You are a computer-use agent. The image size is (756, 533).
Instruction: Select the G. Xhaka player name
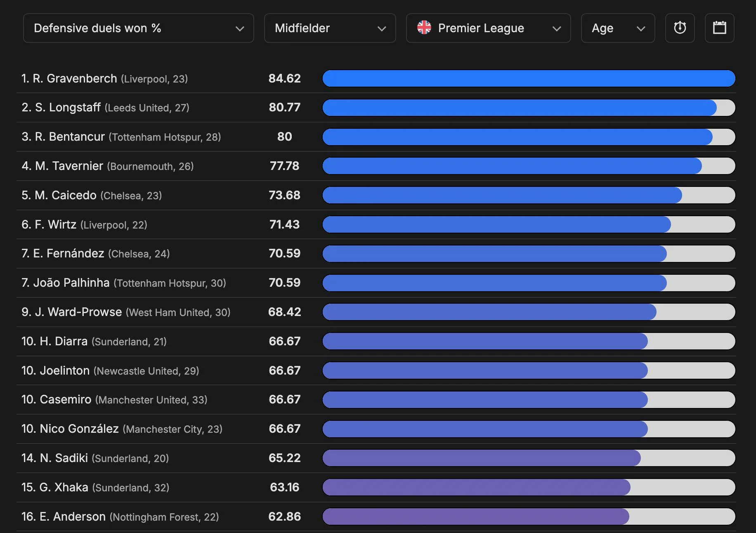[64, 487]
